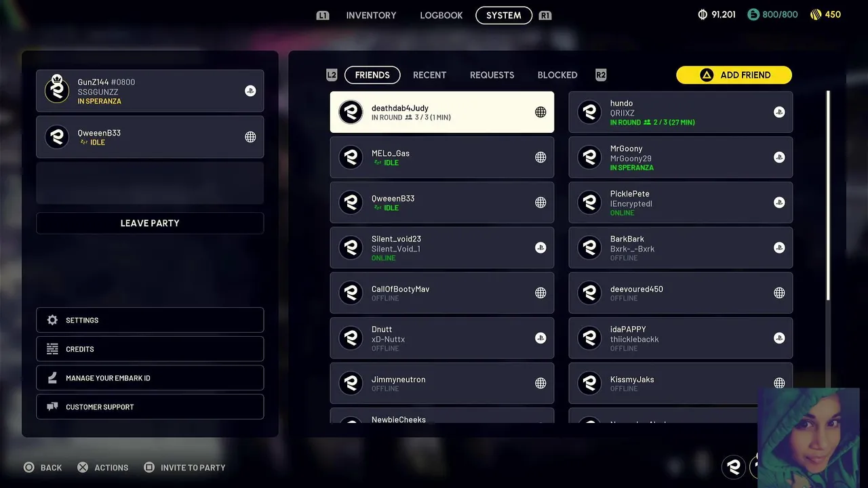Click the Manage Your Embark ID icon

click(52, 378)
